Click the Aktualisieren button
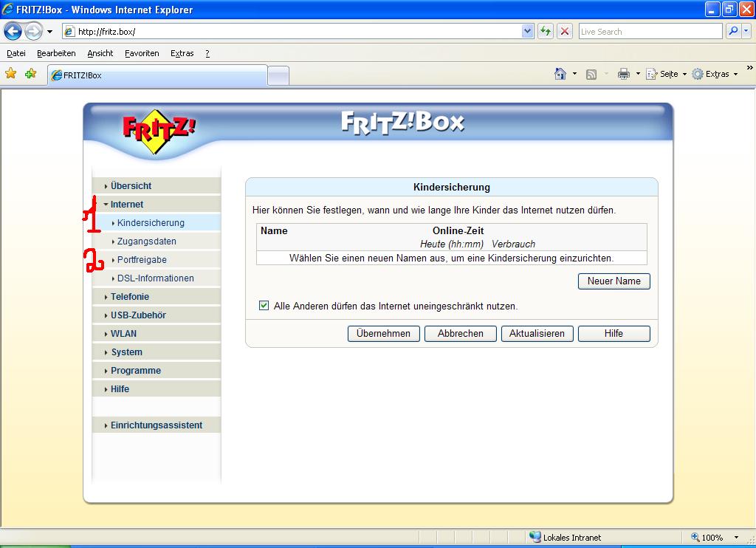Viewport: 756px width, 548px height. point(537,334)
